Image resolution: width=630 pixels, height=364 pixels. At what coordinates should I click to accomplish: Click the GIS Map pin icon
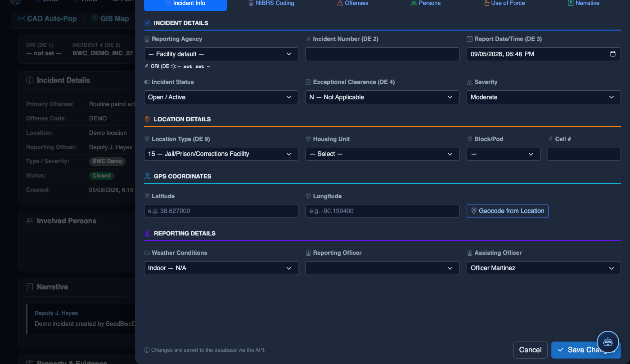click(x=94, y=18)
